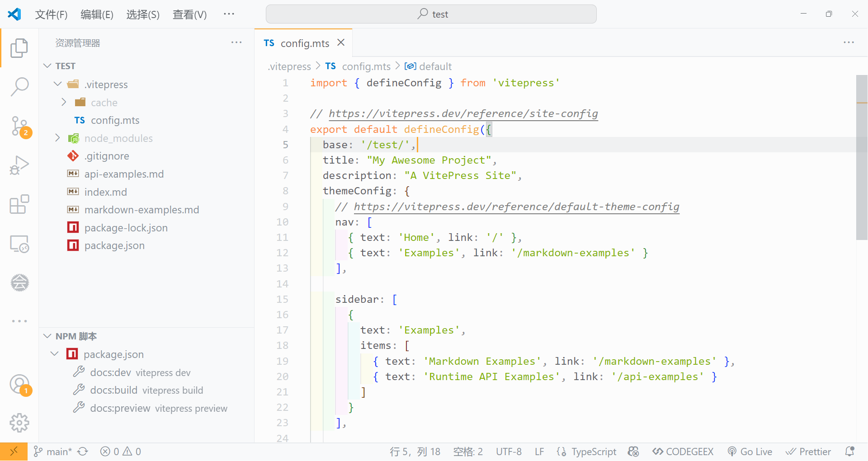Screen dimensions: 868x461
Task: Click the main* branch indicator
Action: (53, 452)
